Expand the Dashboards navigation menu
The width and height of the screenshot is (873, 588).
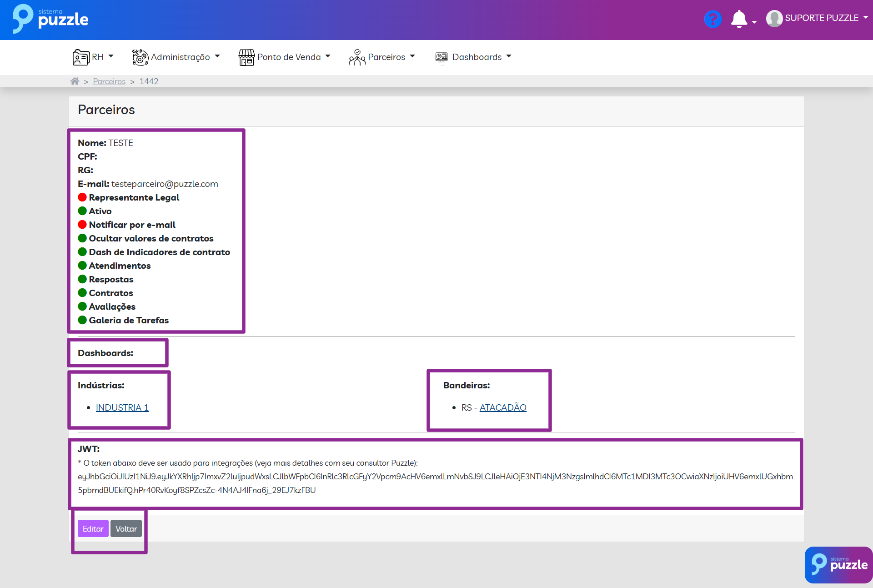click(473, 57)
